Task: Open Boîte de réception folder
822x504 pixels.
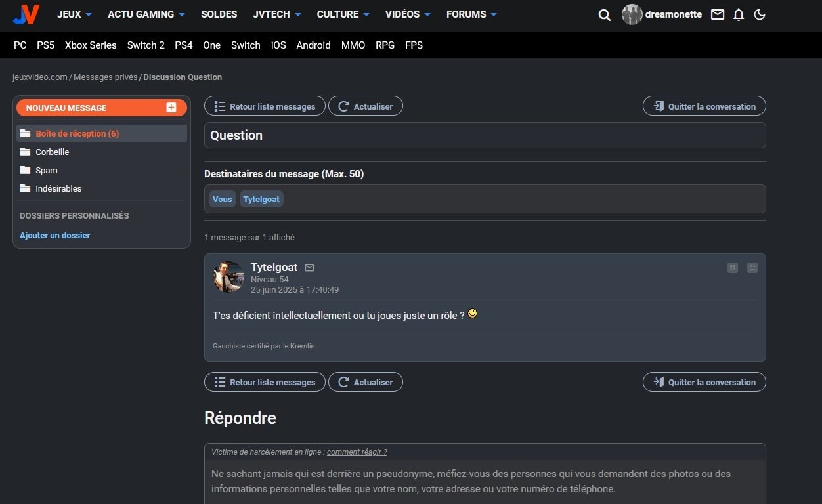Action: 102,133
